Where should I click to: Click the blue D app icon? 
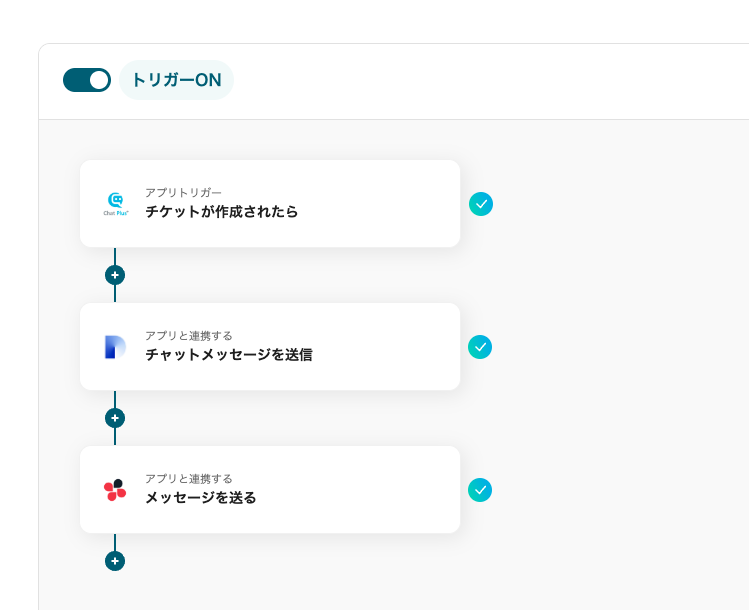pos(115,347)
